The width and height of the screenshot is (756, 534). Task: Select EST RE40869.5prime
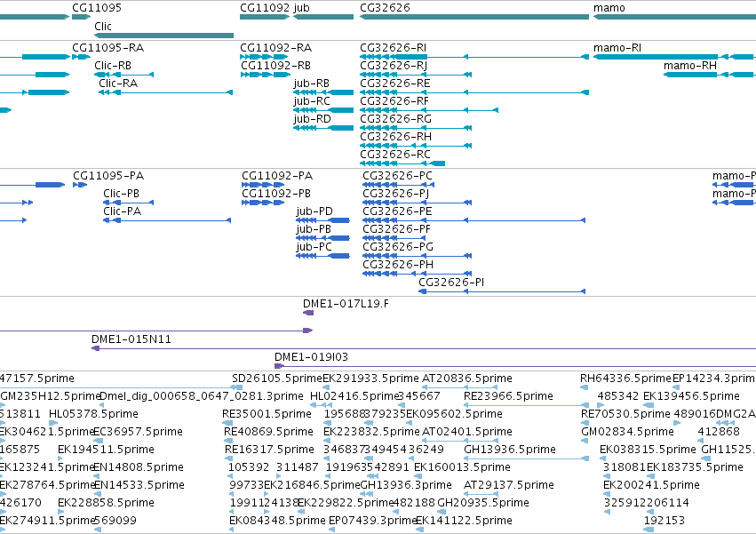click(227, 441)
